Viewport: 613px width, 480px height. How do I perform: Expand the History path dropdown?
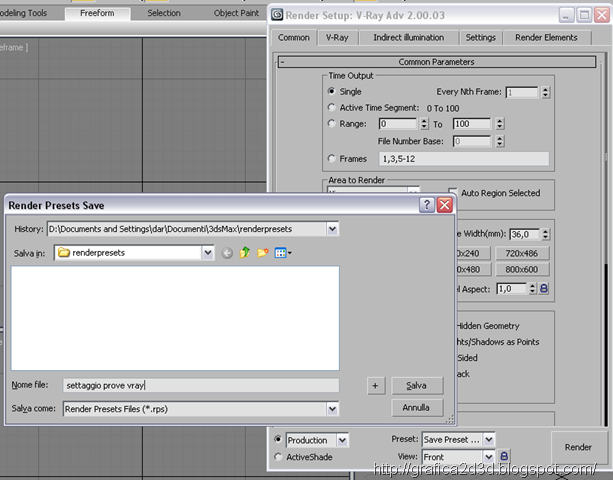coord(332,229)
